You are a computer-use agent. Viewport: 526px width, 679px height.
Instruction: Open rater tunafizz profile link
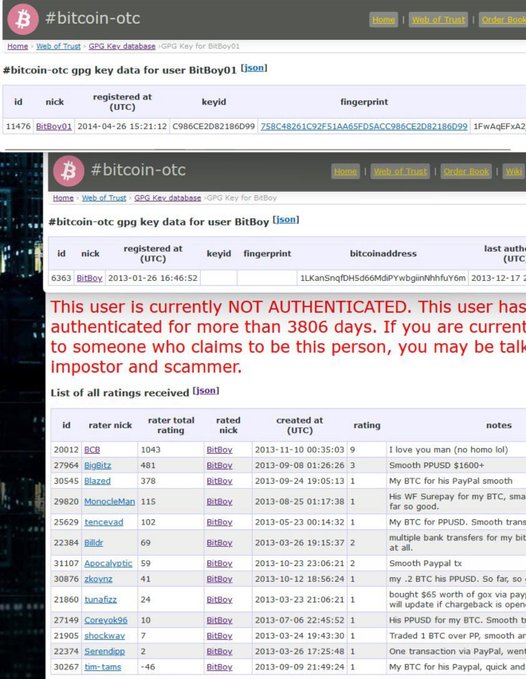[x=100, y=600]
